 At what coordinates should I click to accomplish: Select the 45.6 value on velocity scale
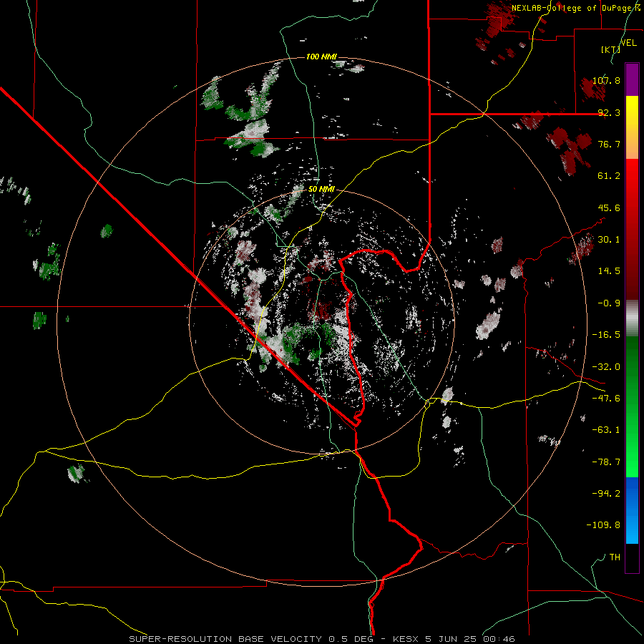609,208
